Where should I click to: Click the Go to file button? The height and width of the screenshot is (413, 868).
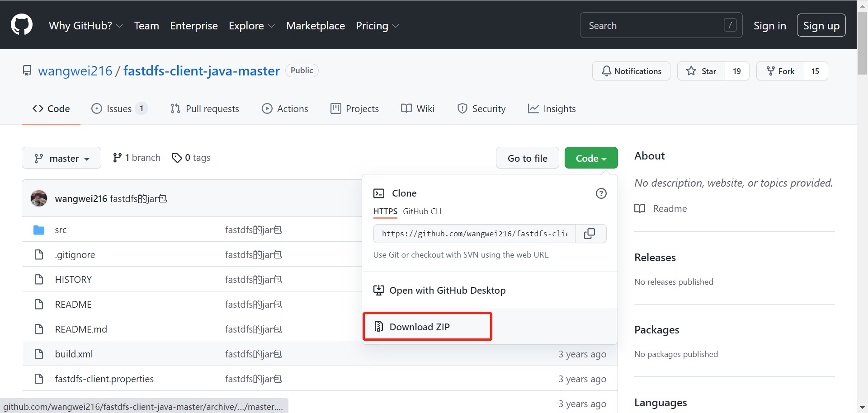pos(527,158)
